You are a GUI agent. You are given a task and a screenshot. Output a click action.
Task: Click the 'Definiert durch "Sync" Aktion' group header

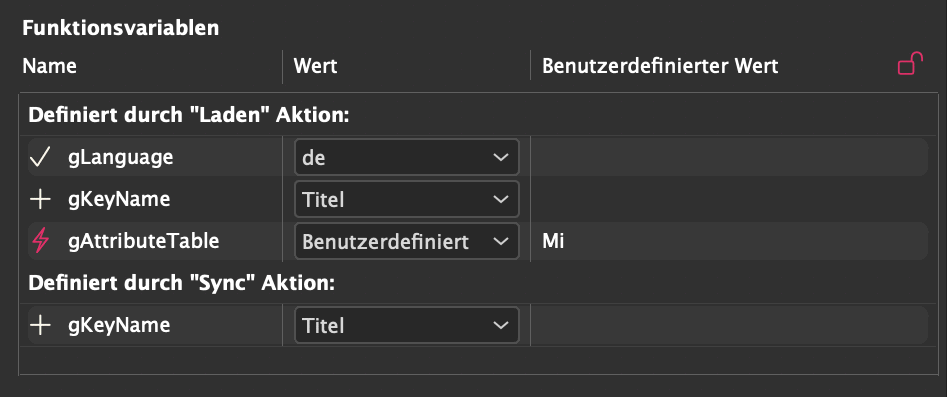181,283
